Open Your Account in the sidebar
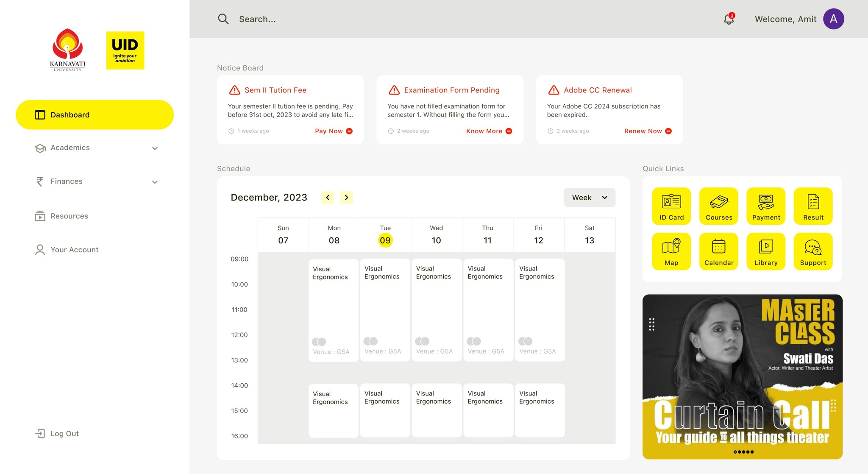This screenshot has width=868, height=474. [x=74, y=250]
